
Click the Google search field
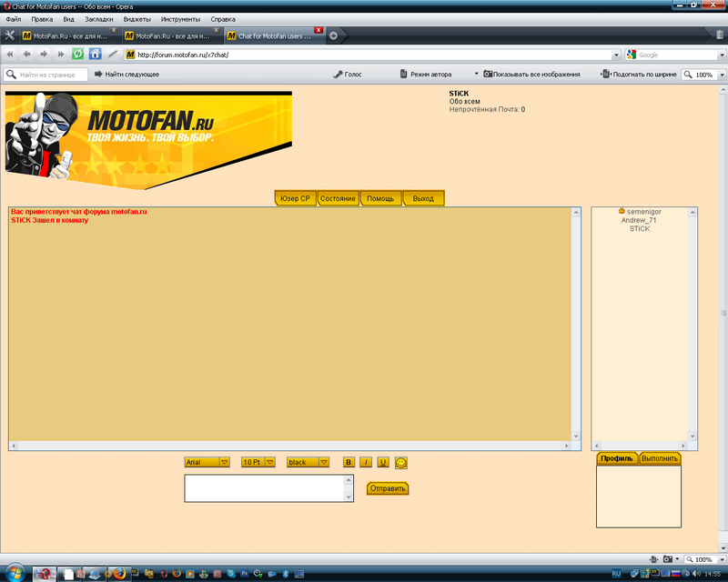pos(677,55)
